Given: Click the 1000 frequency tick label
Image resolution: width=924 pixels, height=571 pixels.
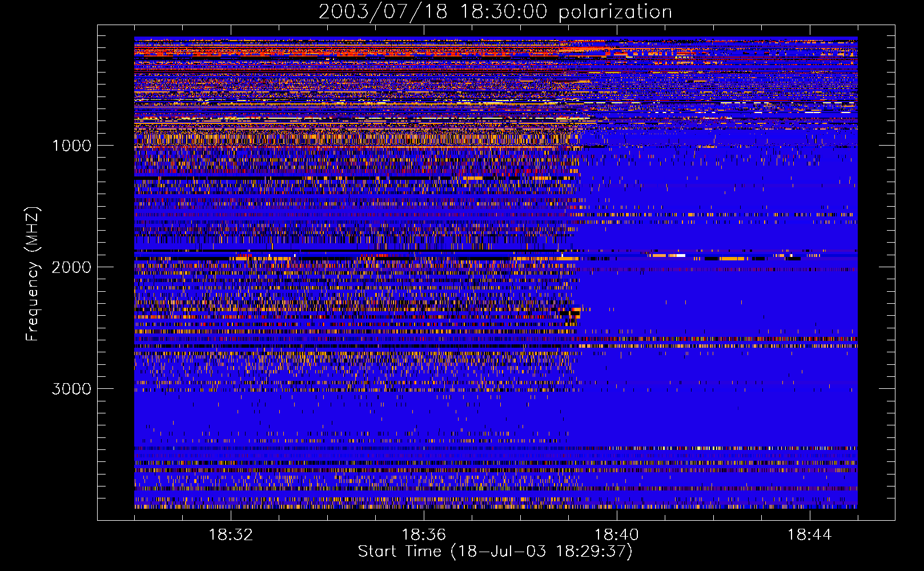Looking at the screenshot, I should pos(72,146).
